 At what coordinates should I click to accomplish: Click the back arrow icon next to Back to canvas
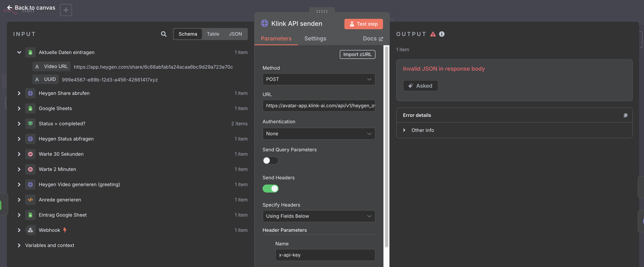10,8
